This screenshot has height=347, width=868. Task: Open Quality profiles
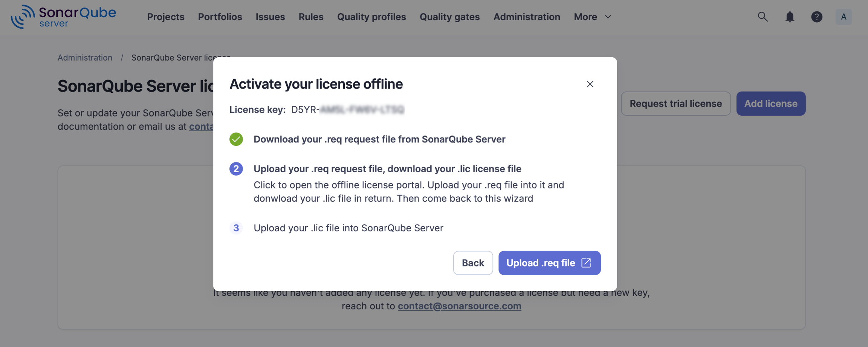(371, 17)
